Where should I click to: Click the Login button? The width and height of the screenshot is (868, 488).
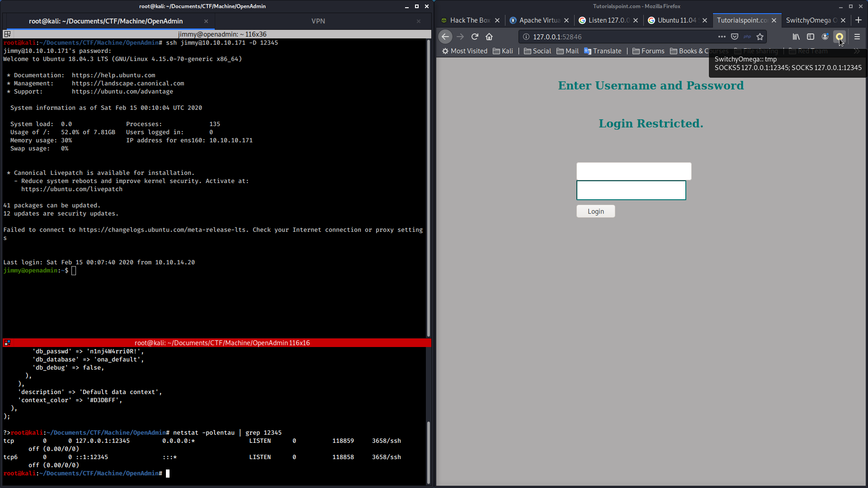pyautogui.click(x=595, y=211)
